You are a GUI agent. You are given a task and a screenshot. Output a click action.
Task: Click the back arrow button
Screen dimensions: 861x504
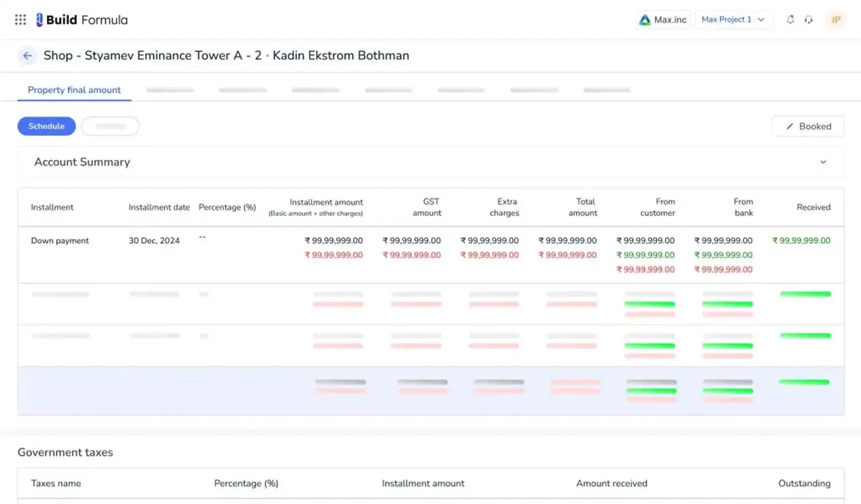[x=27, y=56]
